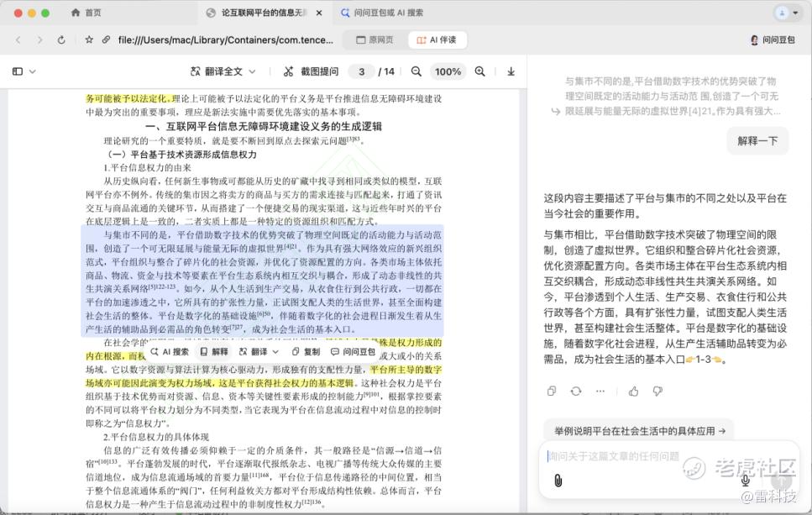Click the page number field showing 3
This screenshot has width=812, height=515.
coord(361,71)
